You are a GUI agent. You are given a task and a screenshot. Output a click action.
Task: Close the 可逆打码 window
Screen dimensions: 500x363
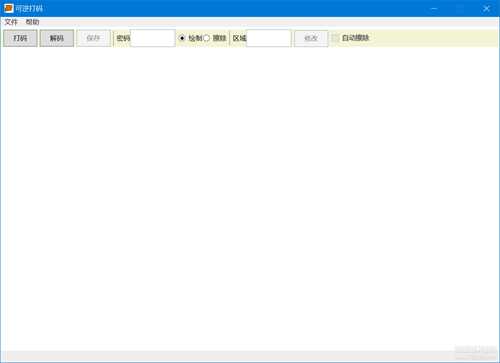pyautogui.click(x=486, y=8)
